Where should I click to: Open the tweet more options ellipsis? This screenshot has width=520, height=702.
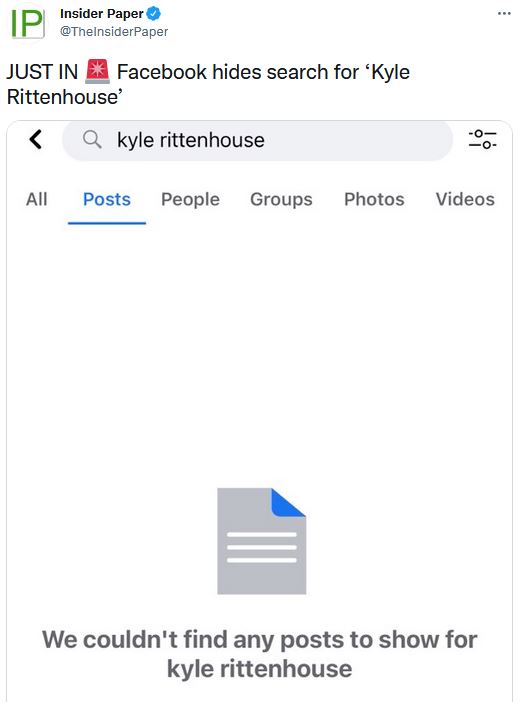504,13
